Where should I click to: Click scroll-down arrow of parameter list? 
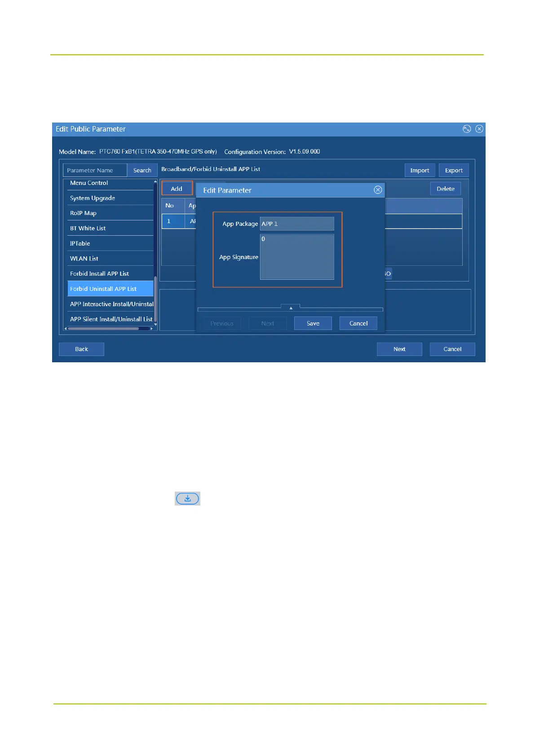[x=155, y=324]
